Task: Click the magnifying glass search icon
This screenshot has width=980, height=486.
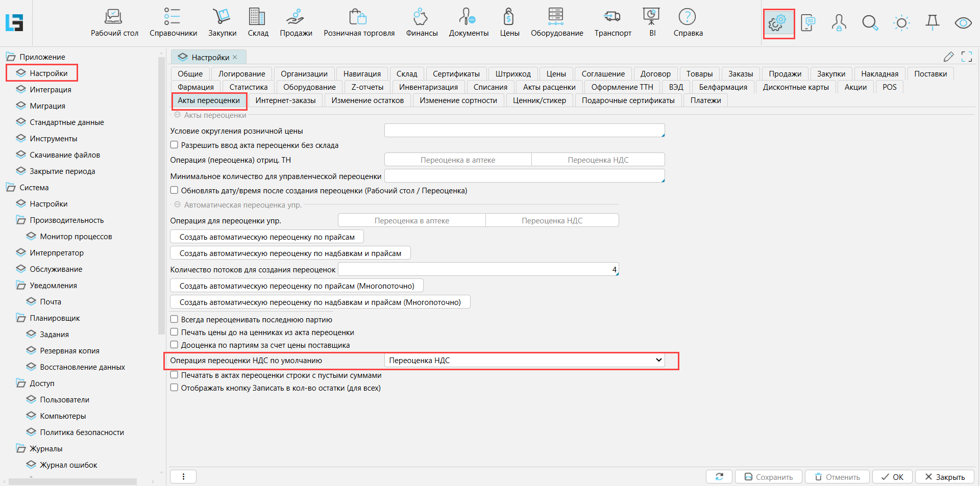Action: (870, 23)
